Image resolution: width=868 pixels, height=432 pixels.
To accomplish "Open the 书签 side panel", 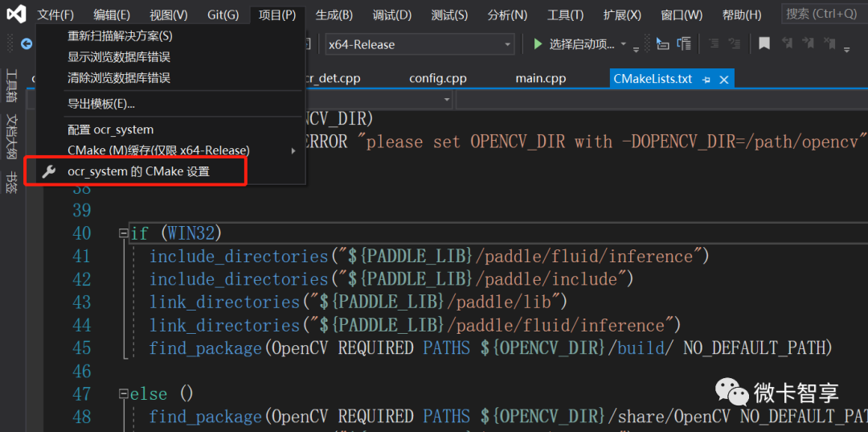I will pyautogui.click(x=12, y=182).
